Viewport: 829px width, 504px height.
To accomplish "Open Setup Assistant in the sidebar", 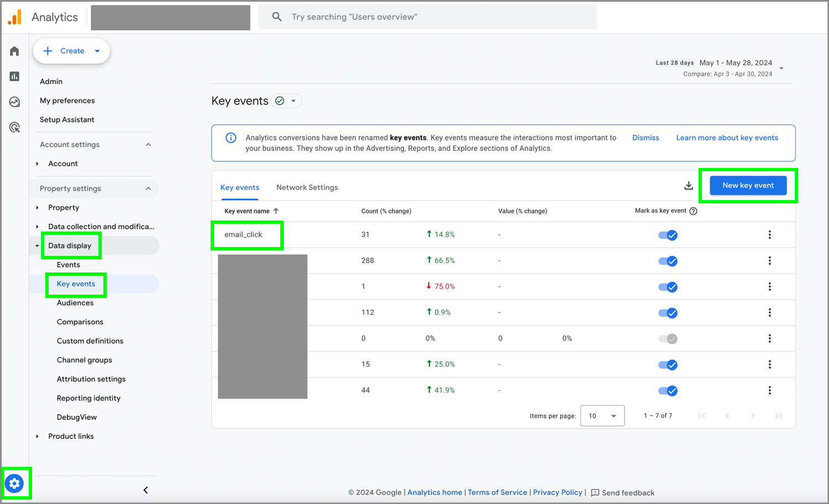I will coord(67,120).
